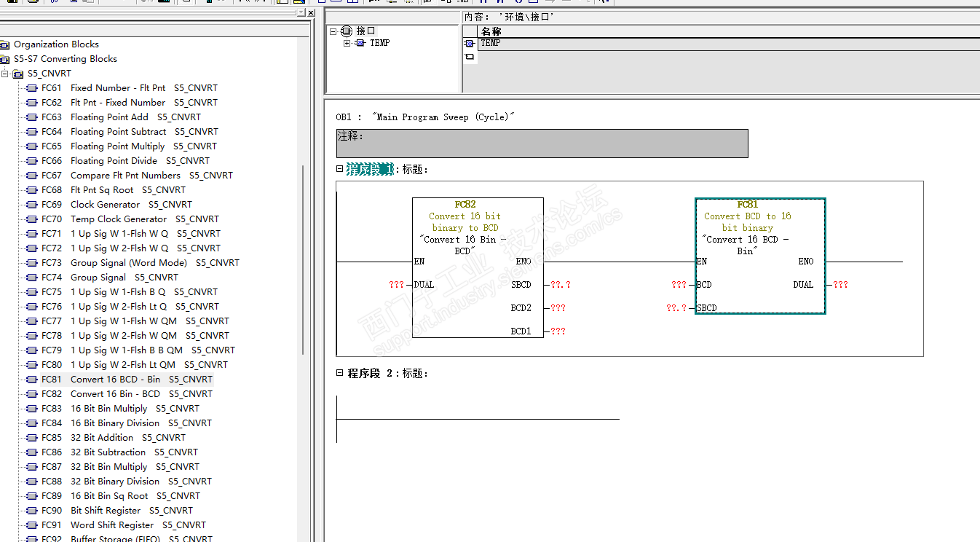Click the FC74 Group Signal block icon
This screenshot has height=542, width=980.
coord(31,278)
